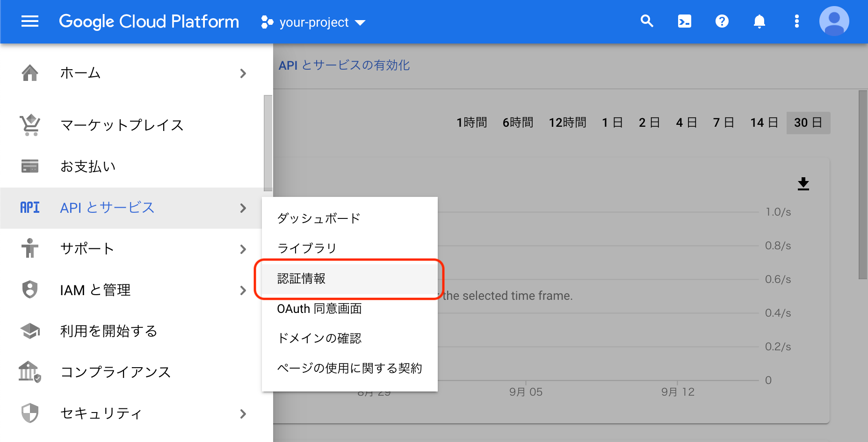This screenshot has height=442, width=868.
Task: Choose ドメインの確認 from the submenu
Action: (x=350, y=338)
